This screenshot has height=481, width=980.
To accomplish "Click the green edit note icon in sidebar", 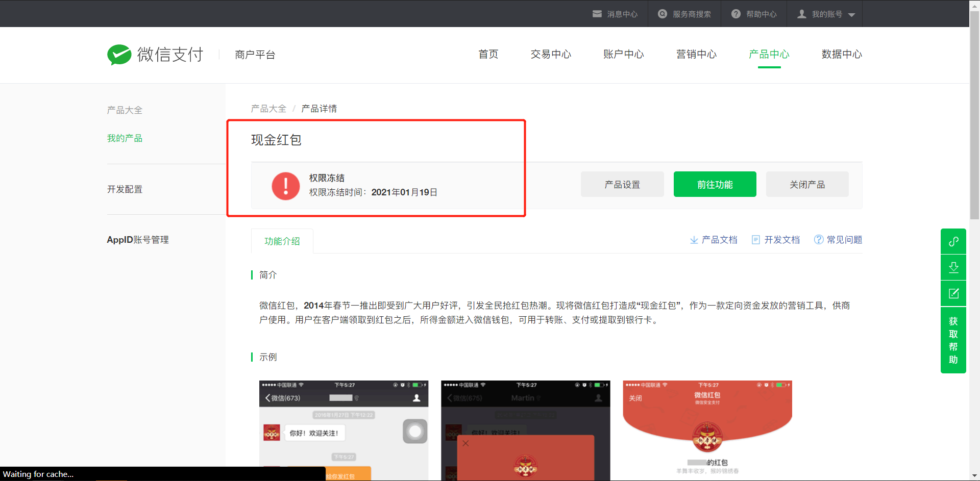I will 953,293.
